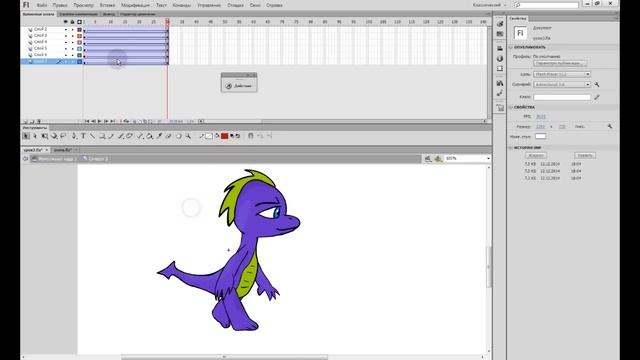The image size is (640, 360).
Task: Select the Free Transform tool
Action: [44, 136]
